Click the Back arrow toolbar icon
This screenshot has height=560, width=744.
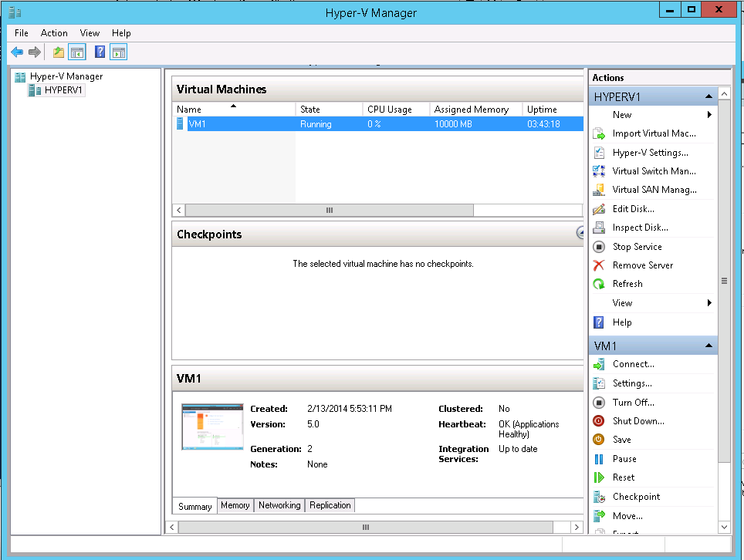coord(17,52)
